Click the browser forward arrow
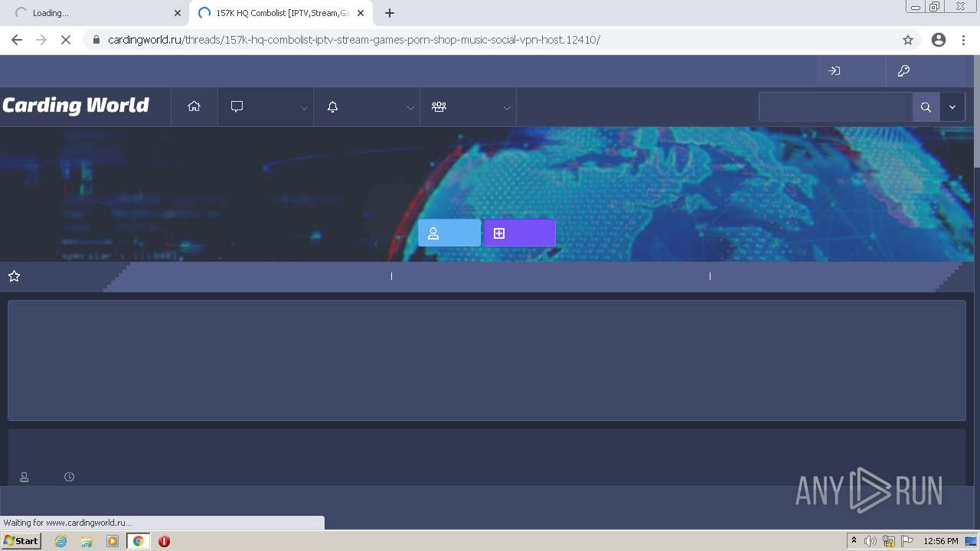The width and height of the screenshot is (980, 551). (41, 40)
